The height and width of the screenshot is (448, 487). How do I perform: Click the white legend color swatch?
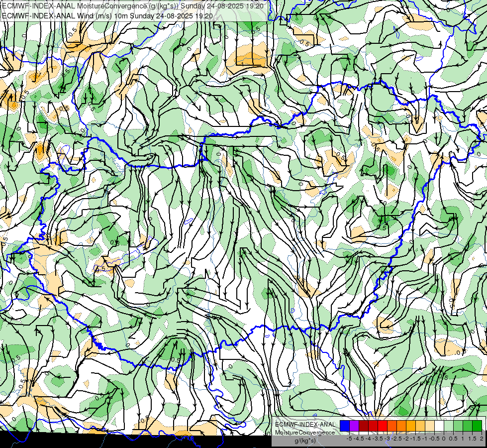[x=439, y=426]
